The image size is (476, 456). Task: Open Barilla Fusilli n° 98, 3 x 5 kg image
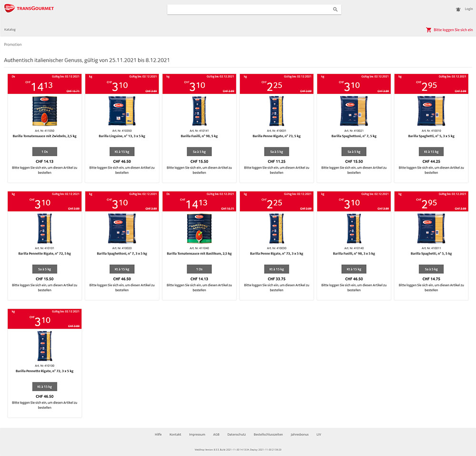[x=354, y=228]
